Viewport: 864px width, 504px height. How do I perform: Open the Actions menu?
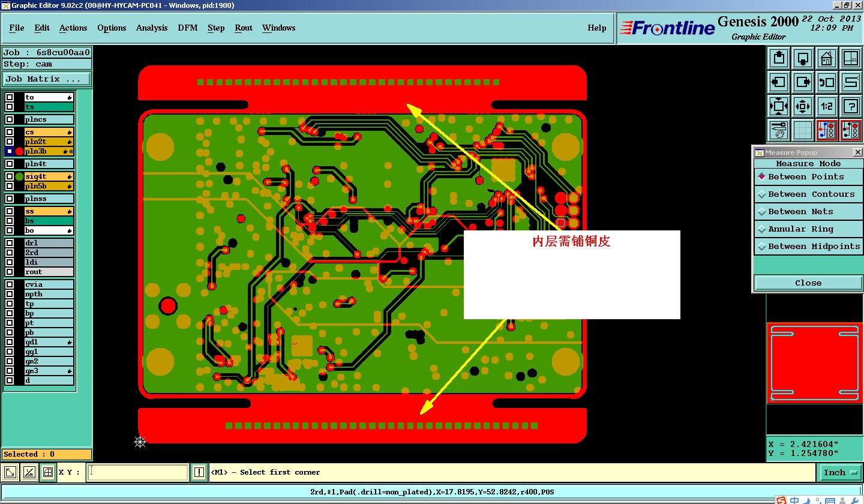[73, 28]
